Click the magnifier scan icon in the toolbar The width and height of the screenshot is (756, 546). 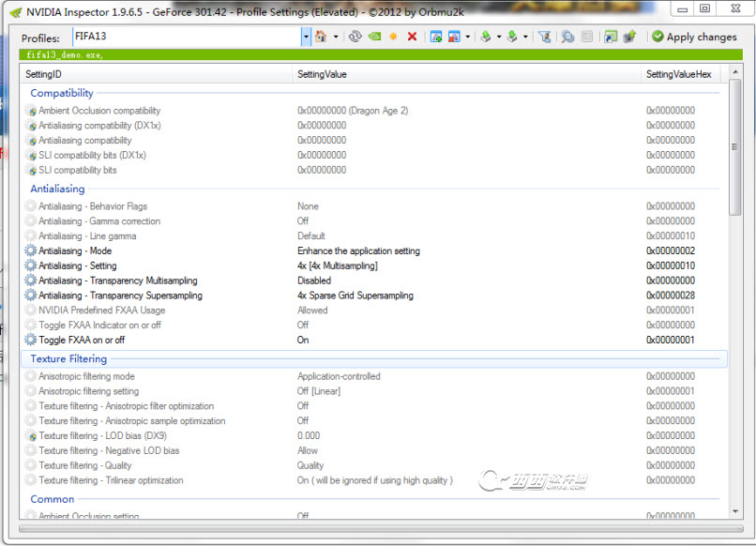click(568, 37)
